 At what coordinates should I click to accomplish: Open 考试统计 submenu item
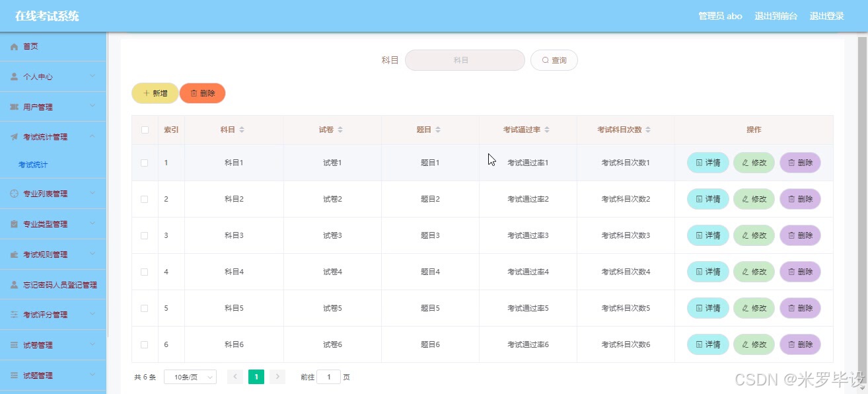point(53,165)
